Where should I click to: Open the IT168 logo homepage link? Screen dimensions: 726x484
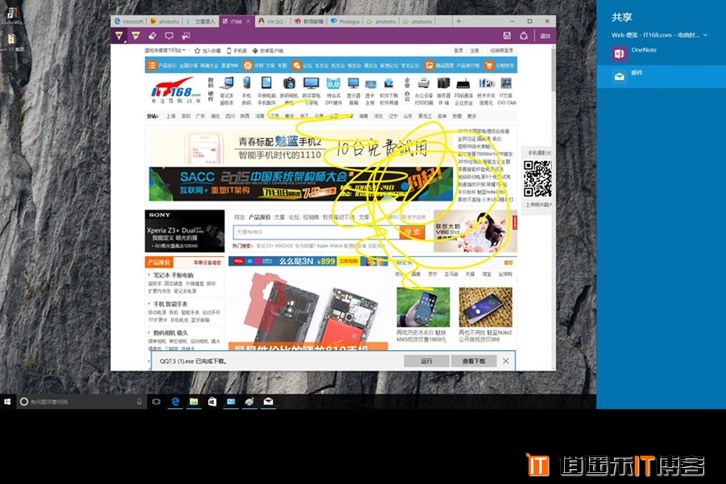(175, 91)
